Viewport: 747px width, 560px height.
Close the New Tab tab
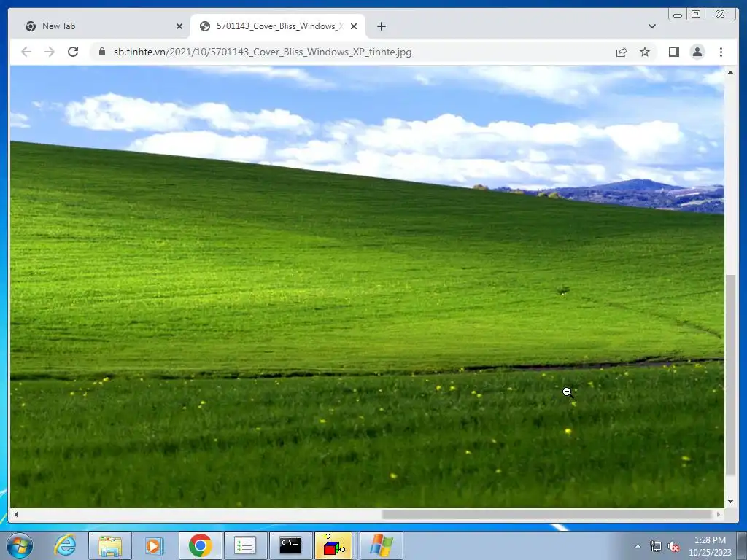[179, 26]
